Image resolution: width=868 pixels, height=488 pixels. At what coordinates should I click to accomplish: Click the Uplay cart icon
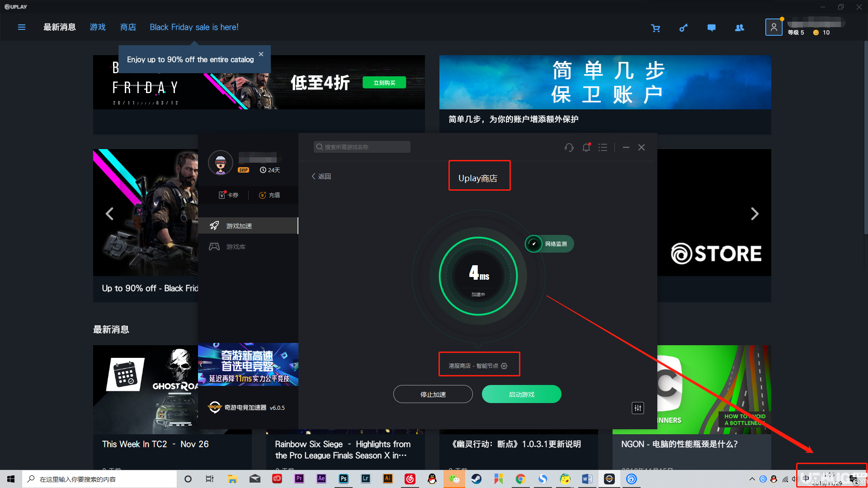tap(656, 28)
